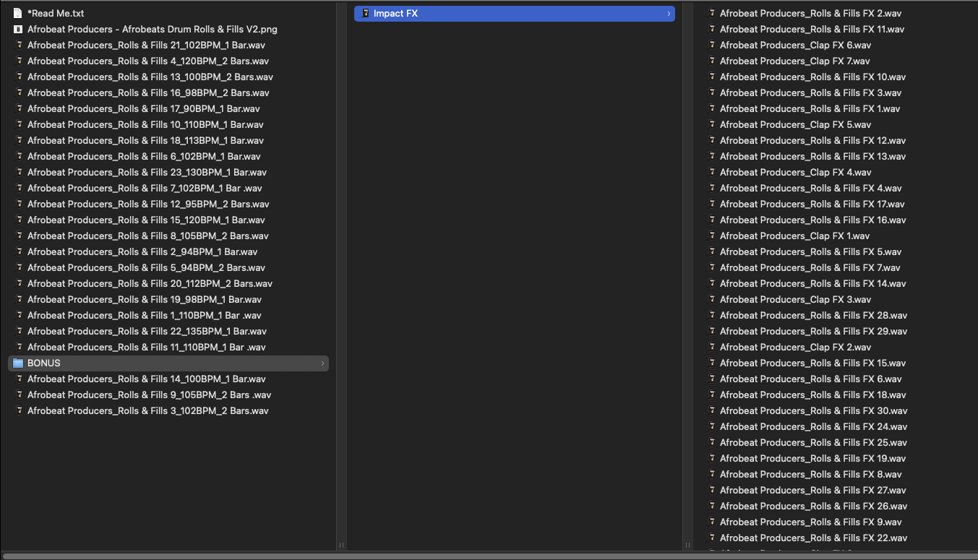Click the icon for Rolls & Fills 21_102BPM_1 Bar.wav
978x560 pixels.
tap(18, 45)
